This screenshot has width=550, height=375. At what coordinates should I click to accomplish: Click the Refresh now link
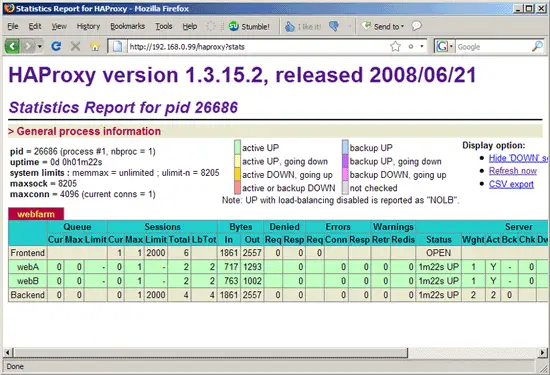click(513, 171)
